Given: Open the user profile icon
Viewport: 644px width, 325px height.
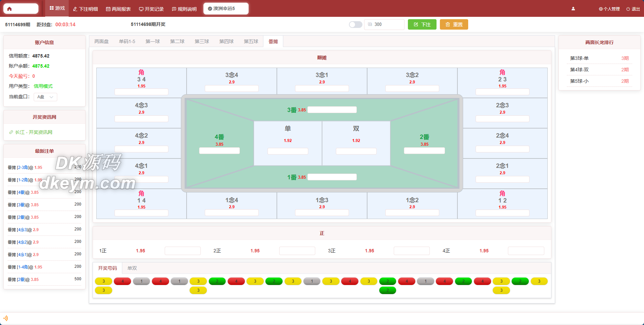Looking at the screenshot, I should 573,9.
